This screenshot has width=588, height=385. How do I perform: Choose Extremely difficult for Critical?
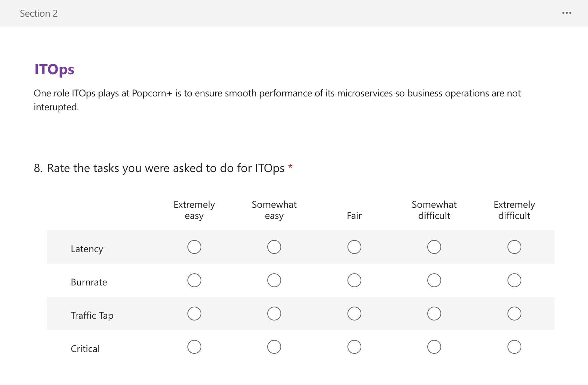pyautogui.click(x=514, y=347)
